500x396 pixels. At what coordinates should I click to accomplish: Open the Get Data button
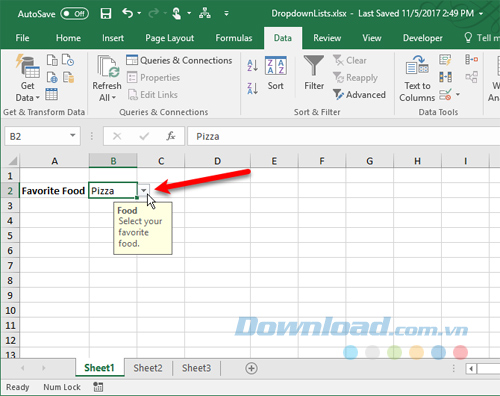[x=27, y=78]
